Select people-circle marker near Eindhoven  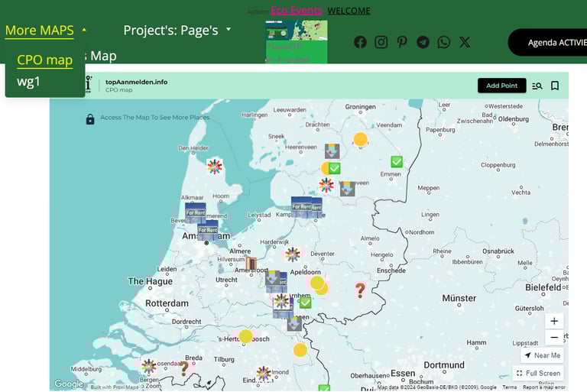pyautogui.click(x=263, y=374)
